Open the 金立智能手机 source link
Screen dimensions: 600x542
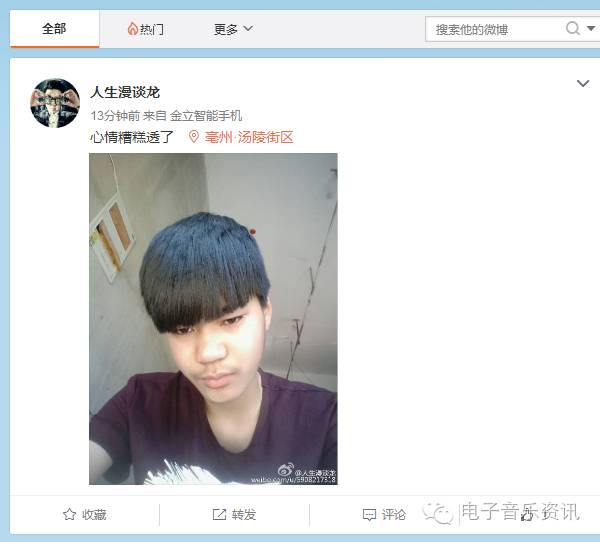click(x=206, y=115)
